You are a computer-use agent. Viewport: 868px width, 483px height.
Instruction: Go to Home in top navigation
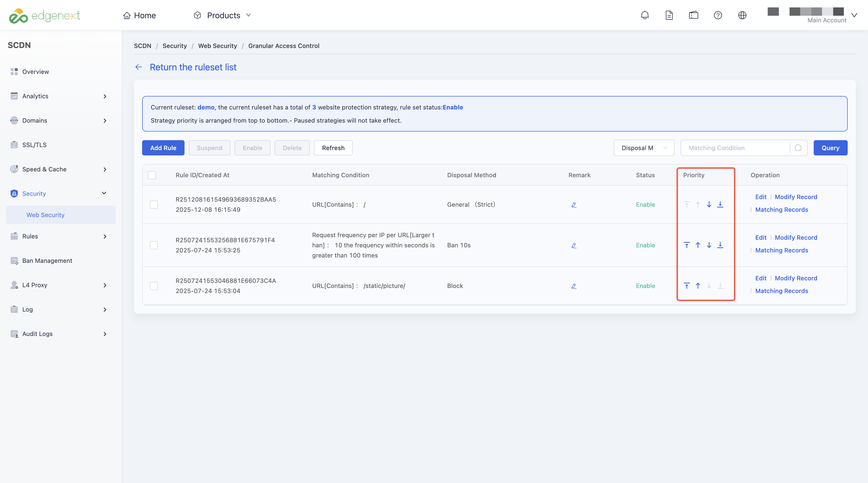click(139, 15)
